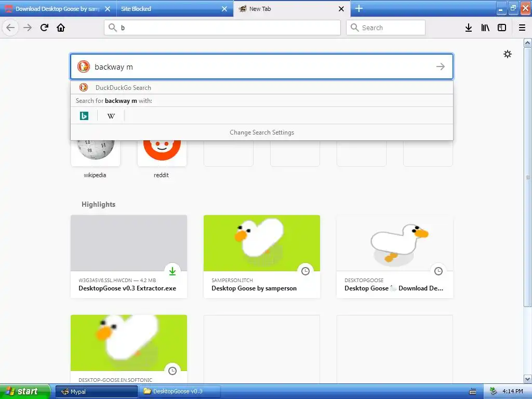Open Change Search Settings
Image resolution: width=532 pixels, height=399 pixels.
tap(262, 132)
